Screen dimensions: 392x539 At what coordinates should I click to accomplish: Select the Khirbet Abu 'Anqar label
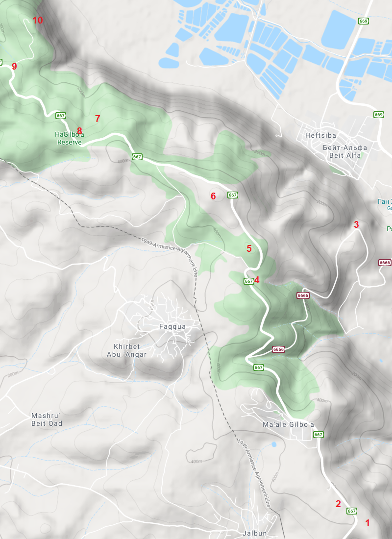click(x=126, y=350)
